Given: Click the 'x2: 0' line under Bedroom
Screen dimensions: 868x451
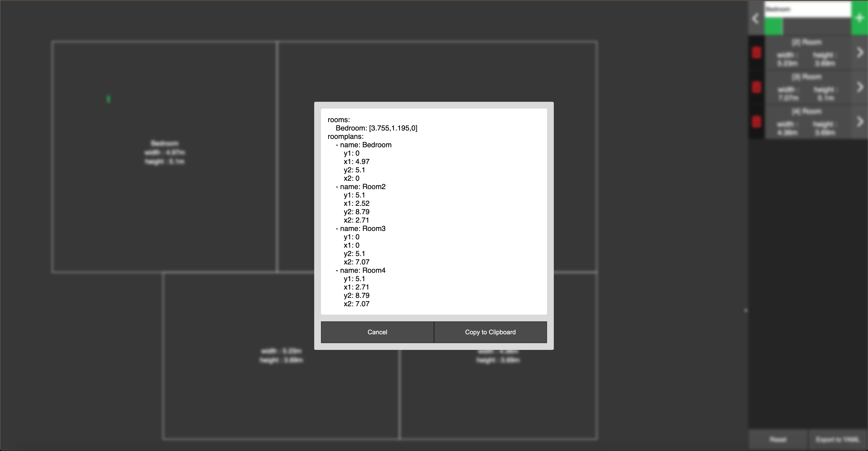Looking at the screenshot, I should click(351, 178).
